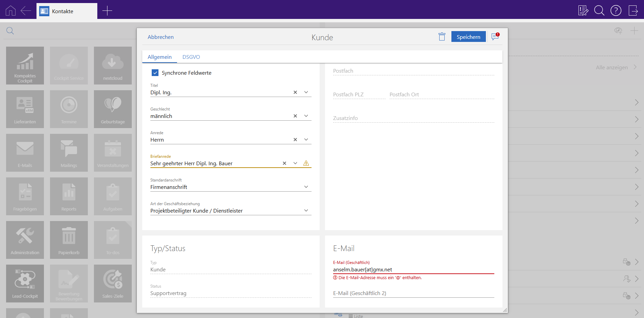Click Alle anzeigen link
The width and height of the screenshot is (644, 318).
click(x=612, y=67)
